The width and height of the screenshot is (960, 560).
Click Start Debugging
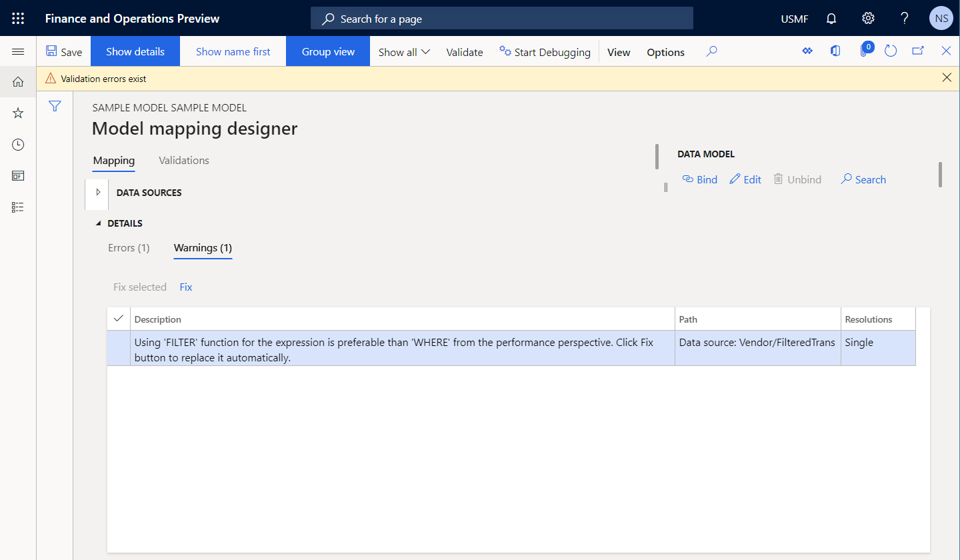tap(545, 51)
